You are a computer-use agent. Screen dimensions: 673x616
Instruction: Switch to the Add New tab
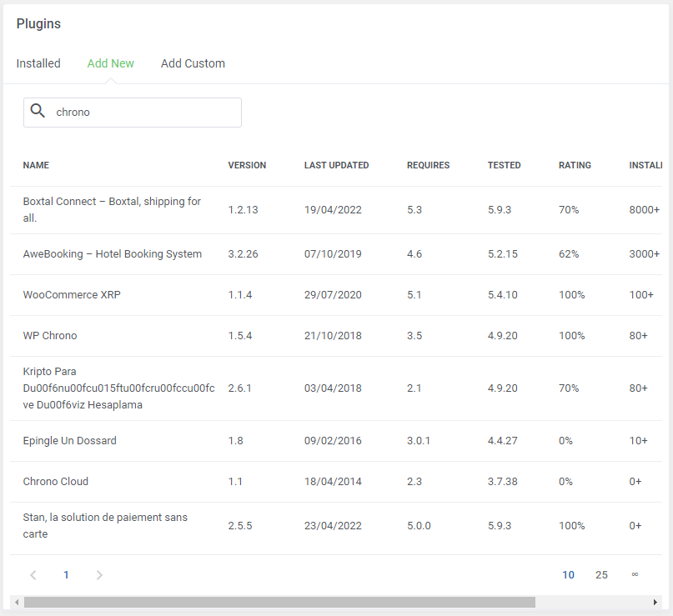(110, 63)
